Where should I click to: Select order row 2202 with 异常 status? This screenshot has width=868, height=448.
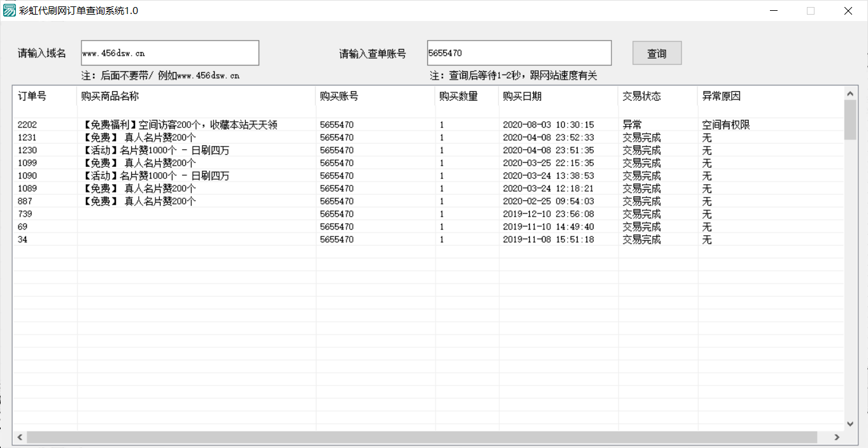(x=255, y=124)
